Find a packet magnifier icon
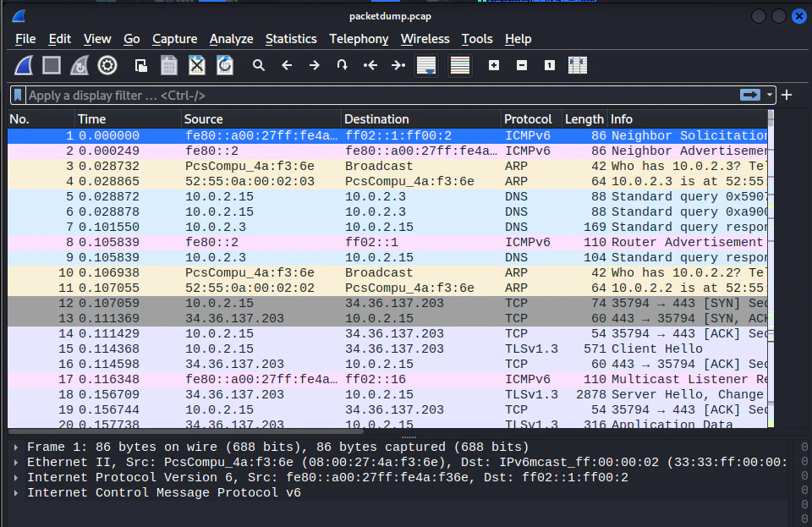 pos(259,65)
